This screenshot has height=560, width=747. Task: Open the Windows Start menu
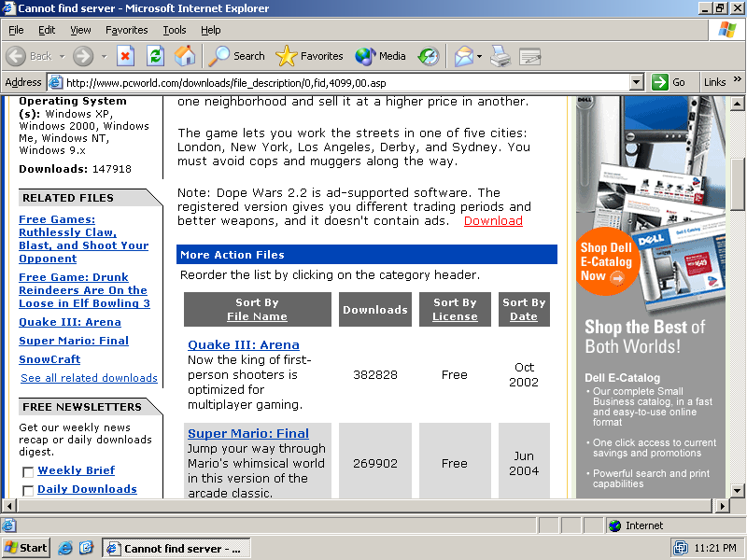[x=26, y=548]
